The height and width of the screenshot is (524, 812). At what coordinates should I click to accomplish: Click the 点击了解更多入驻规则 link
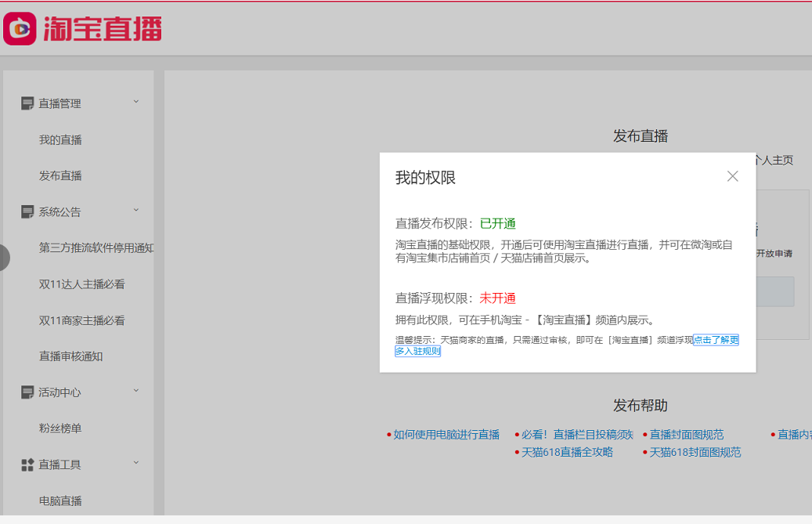(716, 340)
